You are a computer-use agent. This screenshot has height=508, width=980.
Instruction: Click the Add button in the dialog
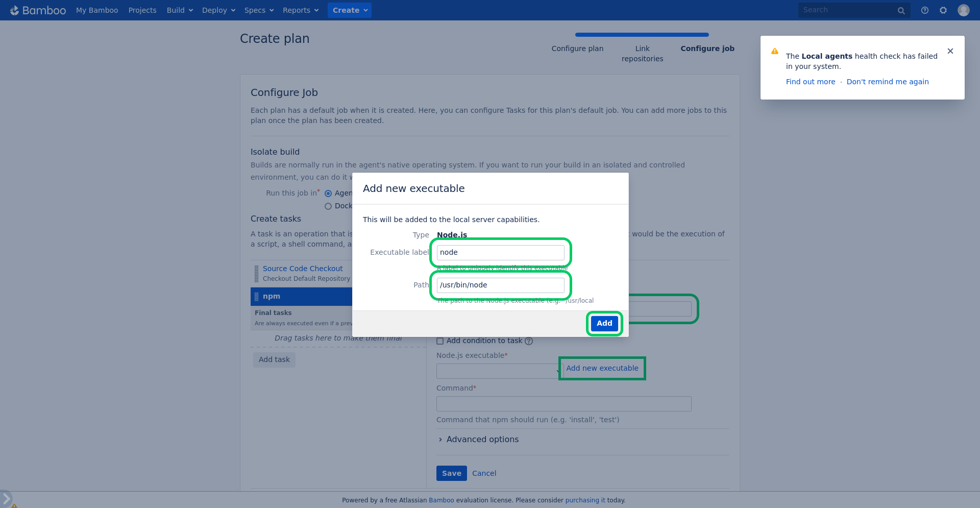[604, 323]
